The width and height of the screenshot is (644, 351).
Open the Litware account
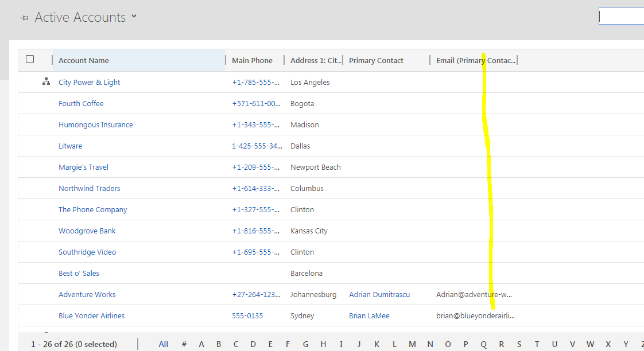(70, 146)
